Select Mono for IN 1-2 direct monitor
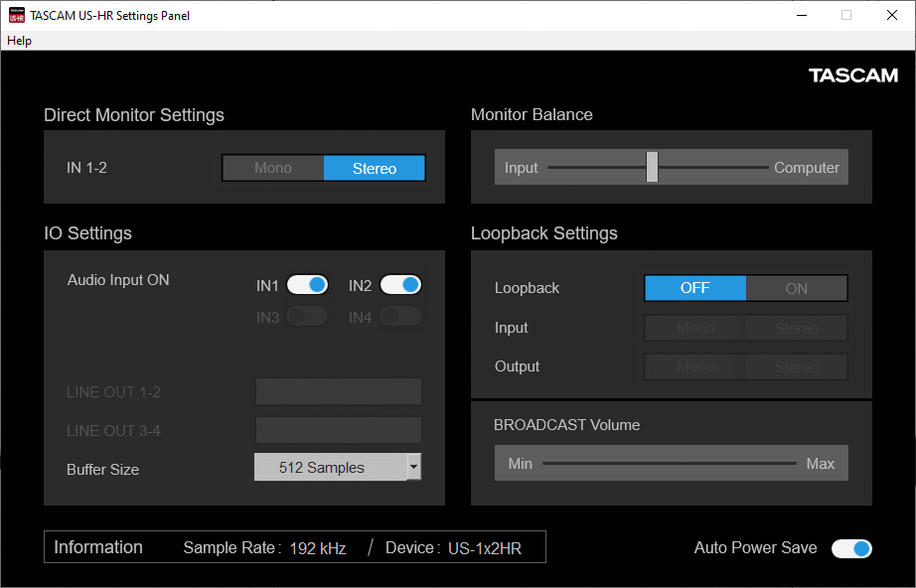The height and width of the screenshot is (588, 916). 273,168
